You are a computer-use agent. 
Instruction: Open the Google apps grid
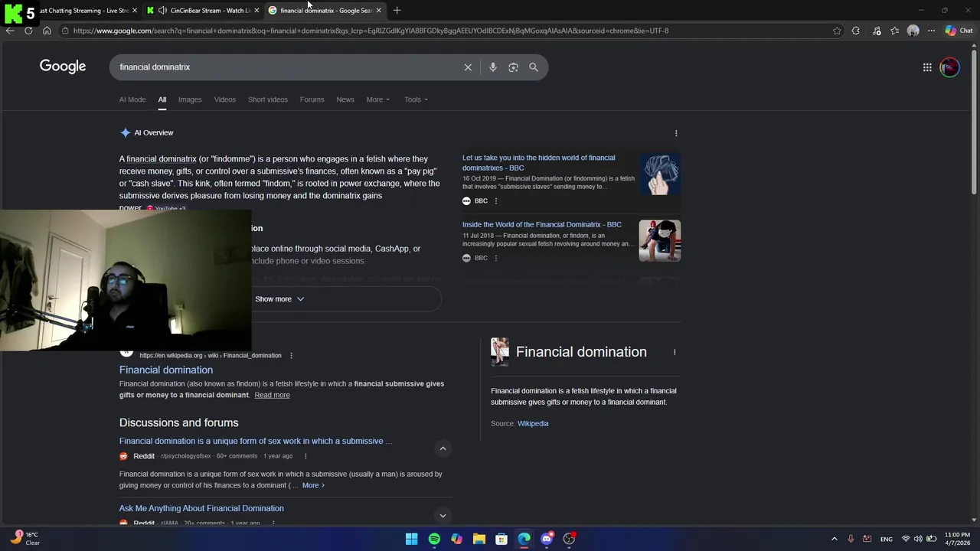pyautogui.click(x=927, y=67)
